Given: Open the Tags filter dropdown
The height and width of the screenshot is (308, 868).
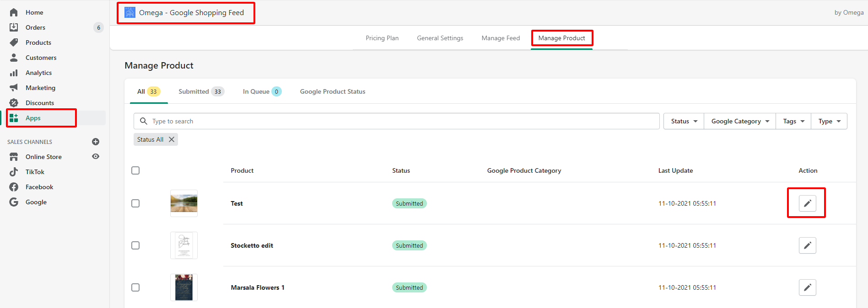Looking at the screenshot, I should pos(793,121).
